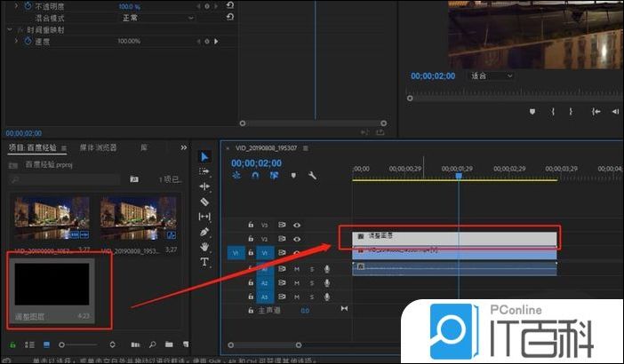
Task: Reset the opacity parameter
Action: pyautogui.click(x=230, y=5)
